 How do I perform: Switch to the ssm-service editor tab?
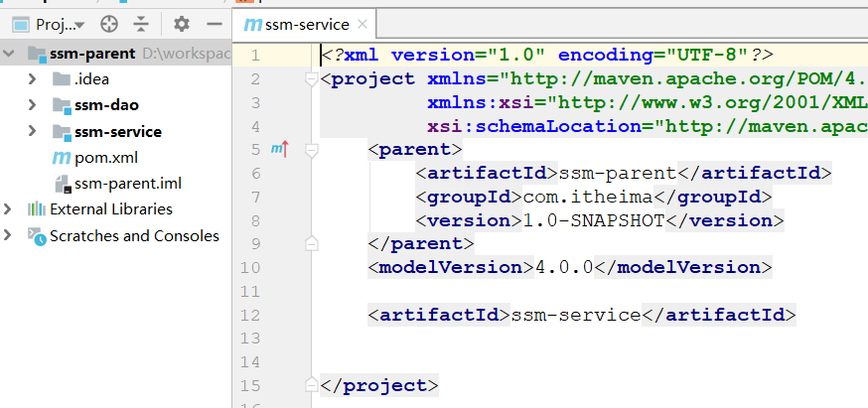tap(303, 24)
